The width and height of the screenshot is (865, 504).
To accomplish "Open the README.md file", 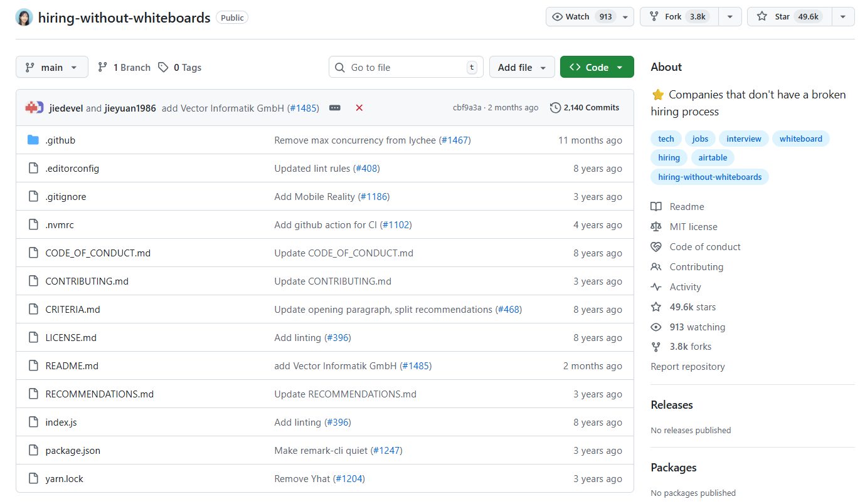I will (72, 365).
